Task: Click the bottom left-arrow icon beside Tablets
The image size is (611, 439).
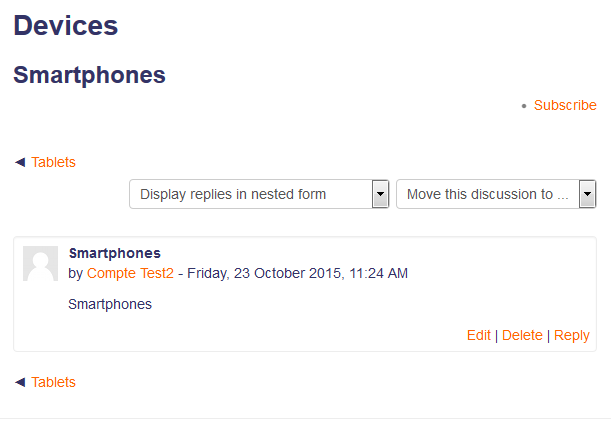Action: [x=20, y=382]
